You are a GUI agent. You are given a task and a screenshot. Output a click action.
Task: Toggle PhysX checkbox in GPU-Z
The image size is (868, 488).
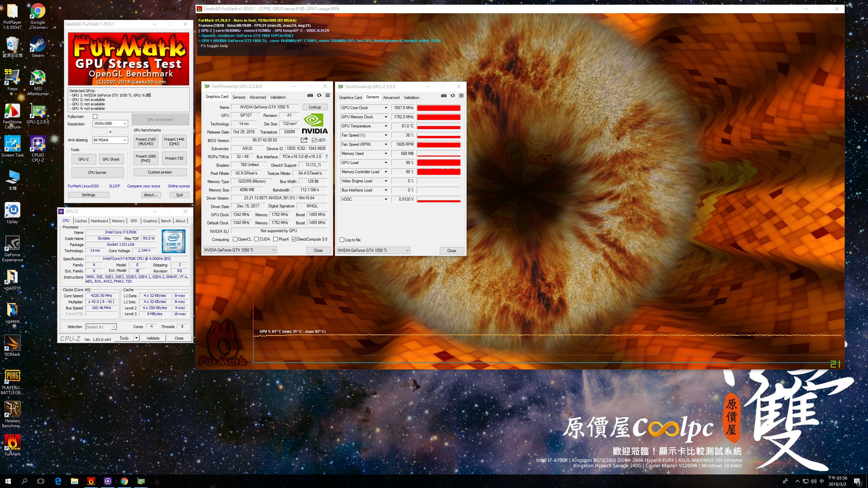[275, 239]
